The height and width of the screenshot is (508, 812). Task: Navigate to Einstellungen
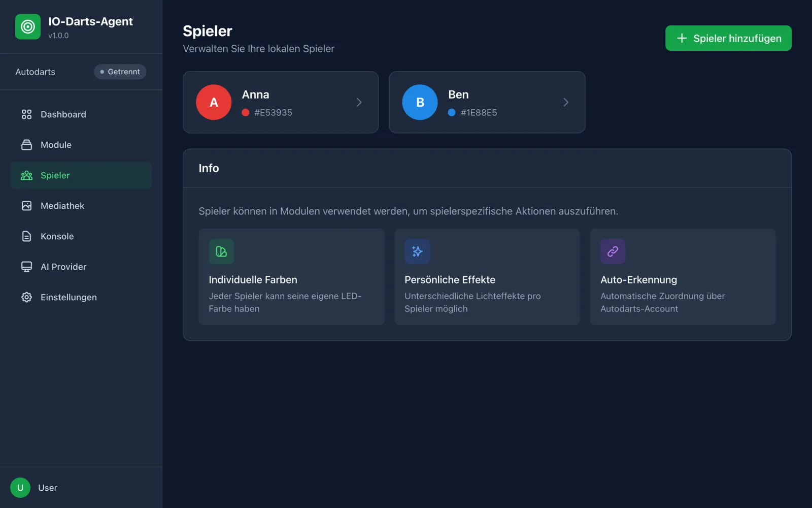coord(81,297)
